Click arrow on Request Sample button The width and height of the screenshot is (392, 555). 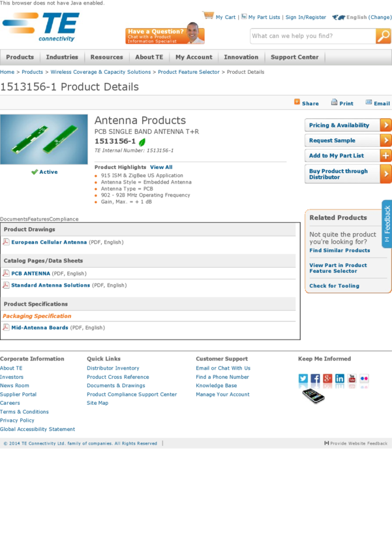click(x=385, y=140)
